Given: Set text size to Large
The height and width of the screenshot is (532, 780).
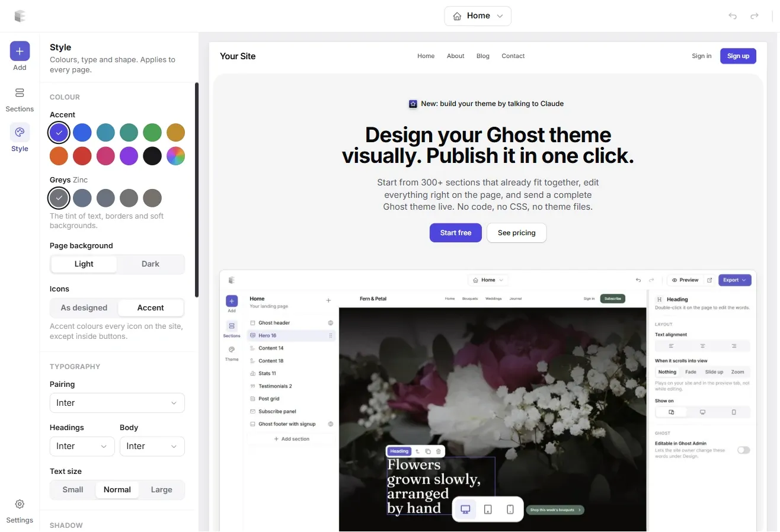Looking at the screenshot, I should coord(161,490).
